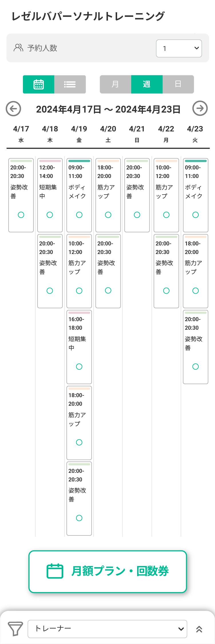Expand filter panel with double chevron
This screenshot has width=215, height=644.
tap(199, 629)
